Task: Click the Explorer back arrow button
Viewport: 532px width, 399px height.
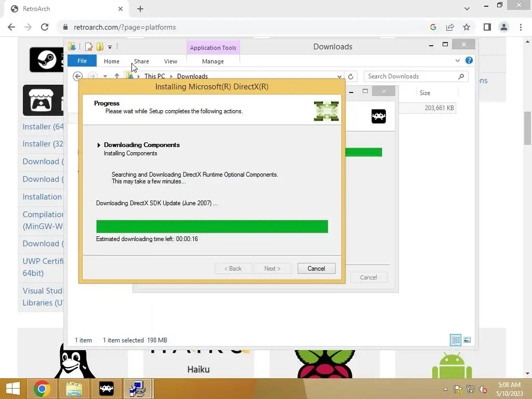Action: [x=78, y=76]
